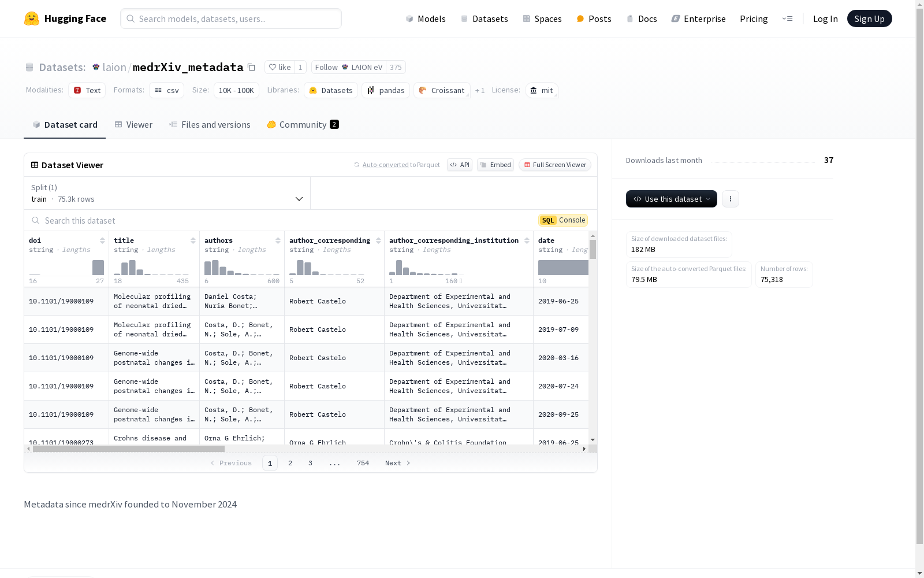
Task: Go to page 2 of results
Action: (x=290, y=463)
